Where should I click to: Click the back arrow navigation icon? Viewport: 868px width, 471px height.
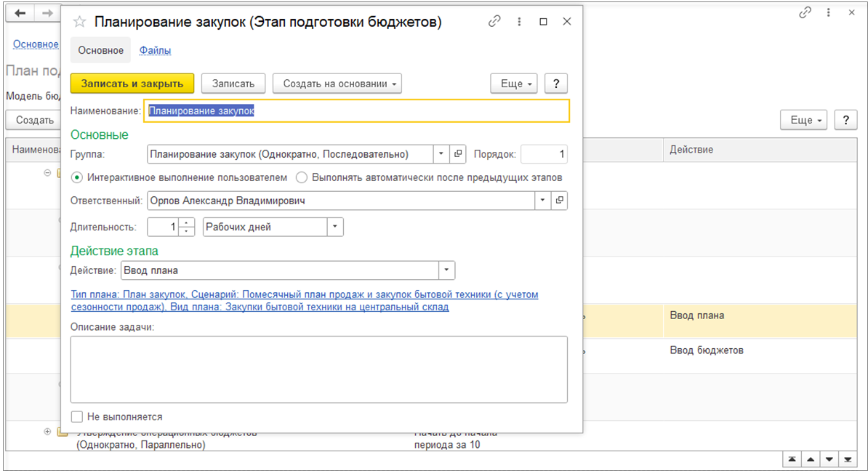pos(20,14)
